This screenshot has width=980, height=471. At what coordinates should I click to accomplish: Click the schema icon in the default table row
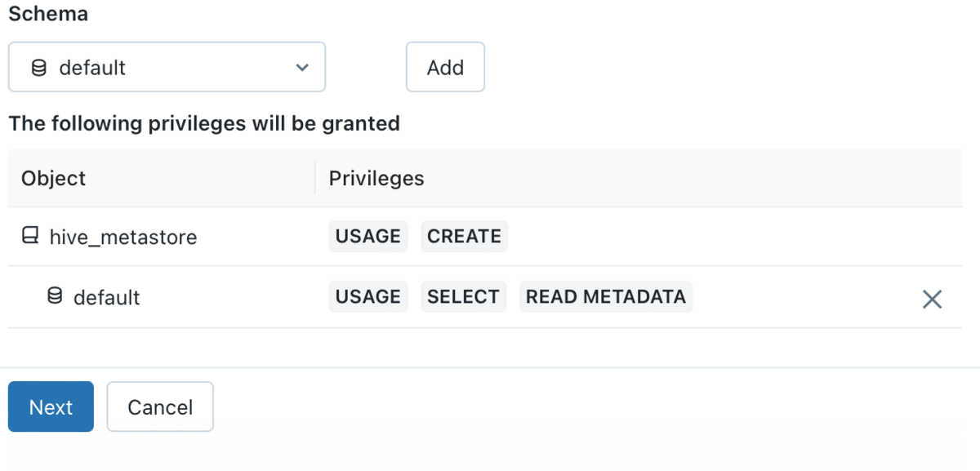click(x=55, y=297)
